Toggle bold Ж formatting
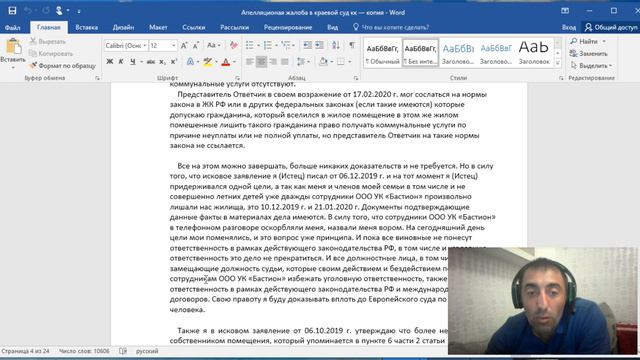Image resolution: width=640 pixels, height=360 pixels. (x=109, y=62)
